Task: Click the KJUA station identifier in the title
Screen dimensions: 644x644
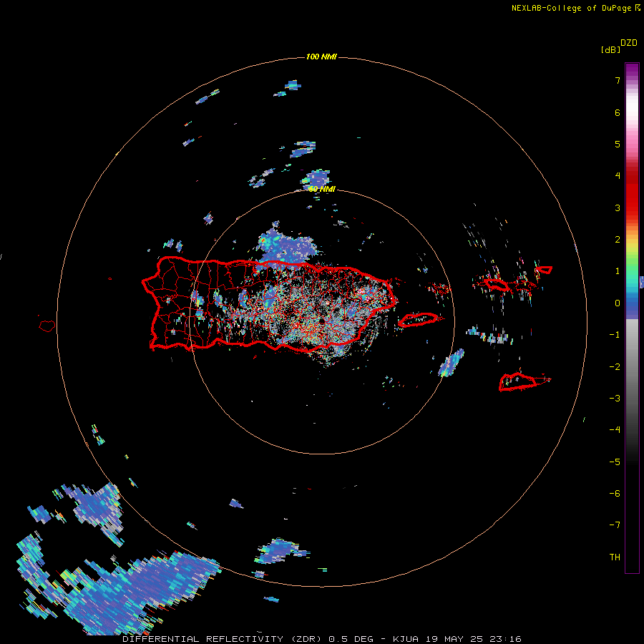Action: point(406,639)
